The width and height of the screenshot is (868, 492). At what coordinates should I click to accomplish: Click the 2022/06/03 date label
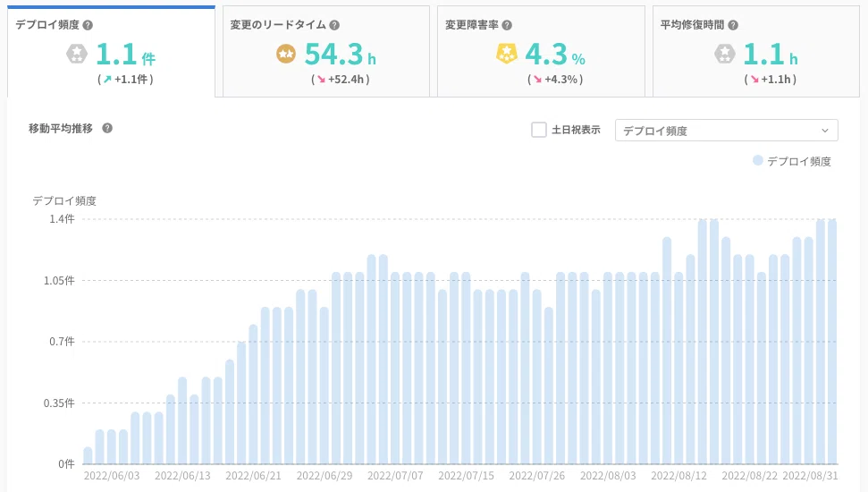coord(111,475)
